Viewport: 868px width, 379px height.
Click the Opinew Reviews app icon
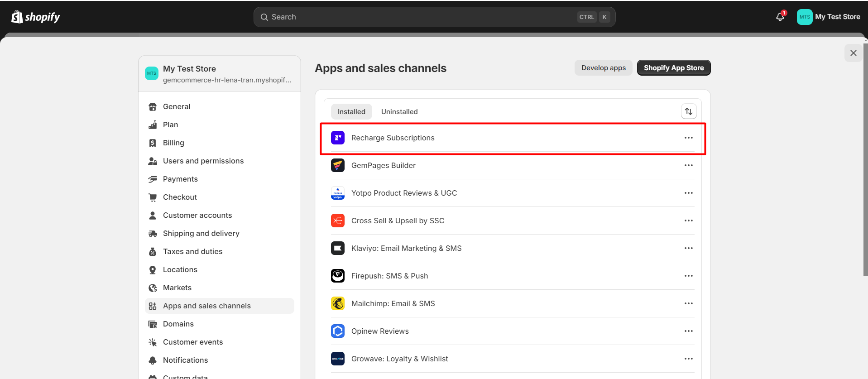[338, 331]
